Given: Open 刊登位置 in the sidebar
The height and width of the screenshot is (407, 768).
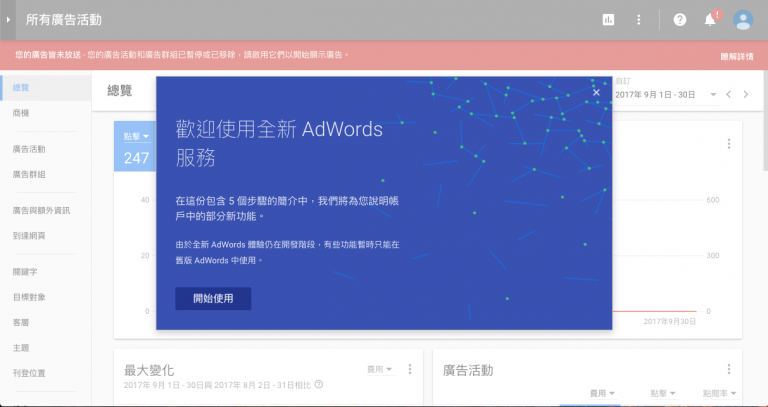Looking at the screenshot, I should (29, 373).
